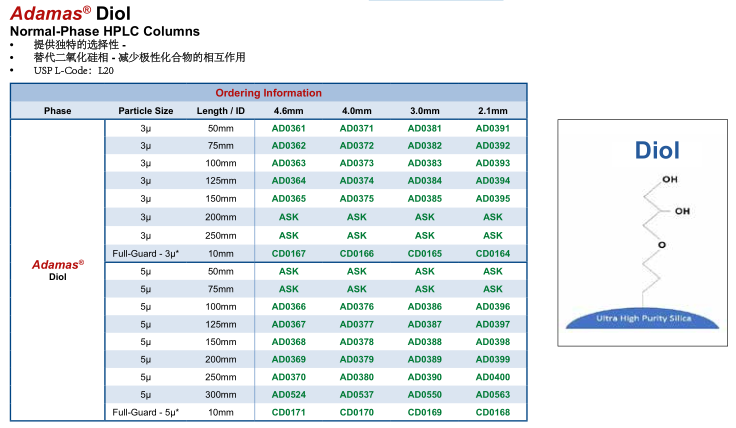Screen dimensions: 736x428
Task: Click part number AD0396
Action: [492, 306]
